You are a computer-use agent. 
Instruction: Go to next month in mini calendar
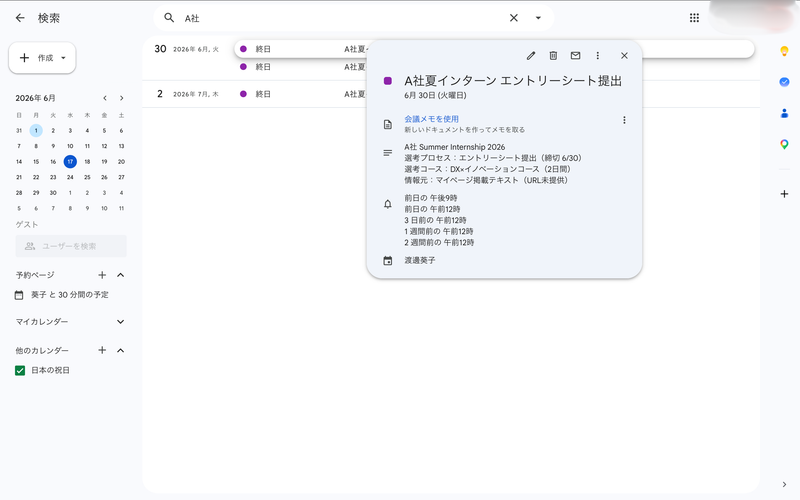click(x=121, y=98)
